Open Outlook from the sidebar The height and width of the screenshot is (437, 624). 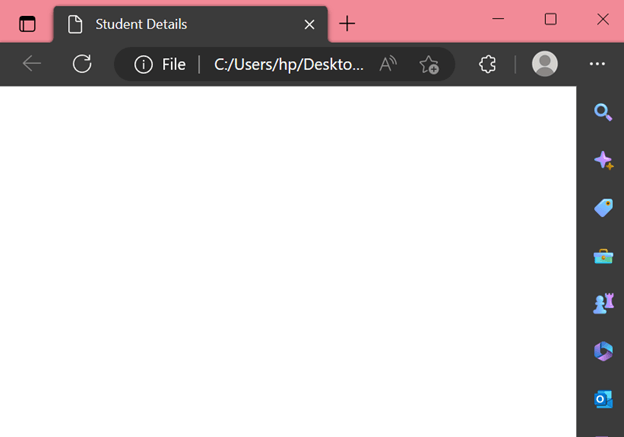click(x=602, y=399)
